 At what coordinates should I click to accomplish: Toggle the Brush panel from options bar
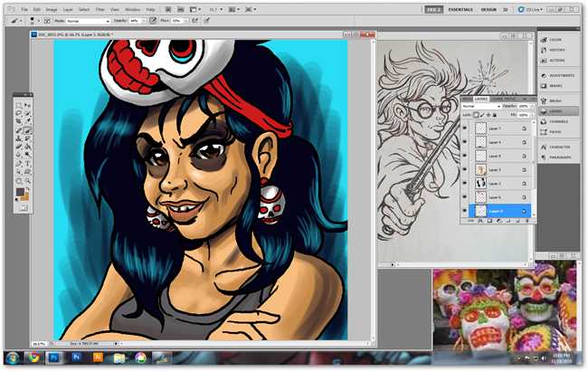pyautogui.click(x=47, y=21)
